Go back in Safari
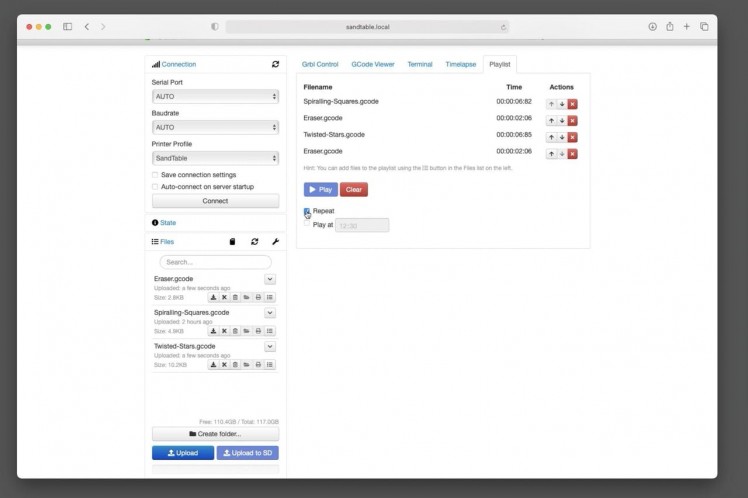 (x=87, y=27)
